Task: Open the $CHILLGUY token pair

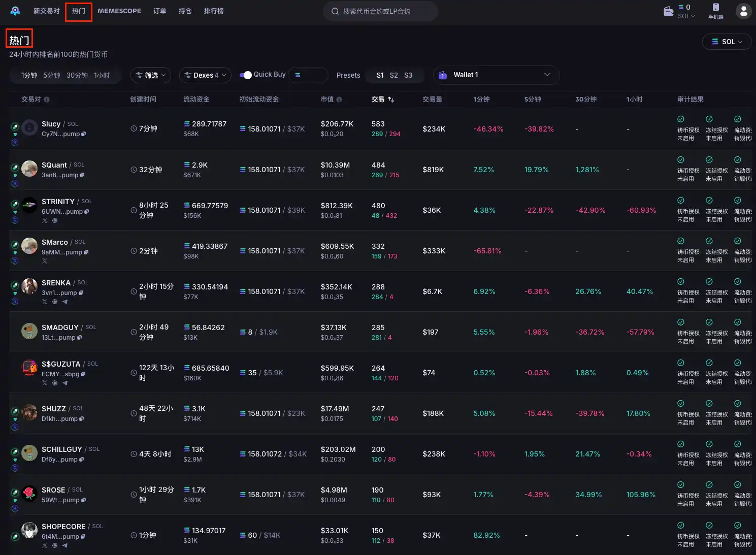Action: (61, 449)
